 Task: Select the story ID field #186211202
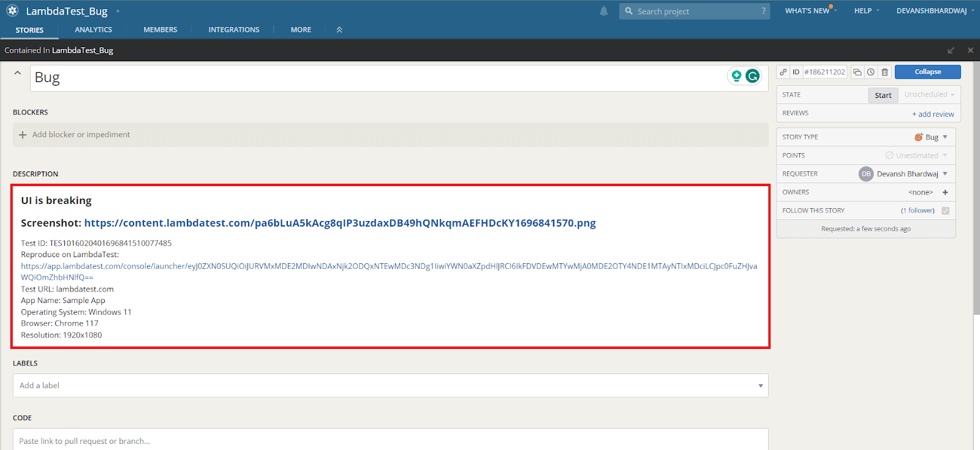pos(824,72)
